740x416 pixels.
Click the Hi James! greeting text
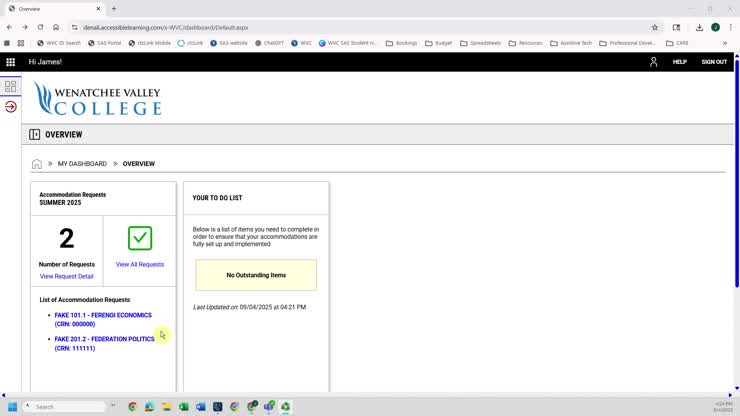point(45,62)
